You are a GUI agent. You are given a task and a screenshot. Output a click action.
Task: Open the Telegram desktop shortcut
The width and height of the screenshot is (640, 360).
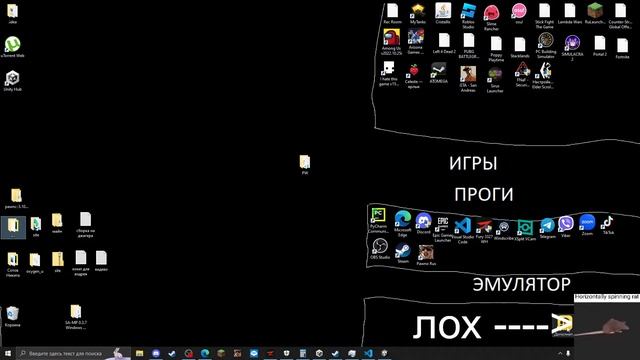tap(547, 228)
